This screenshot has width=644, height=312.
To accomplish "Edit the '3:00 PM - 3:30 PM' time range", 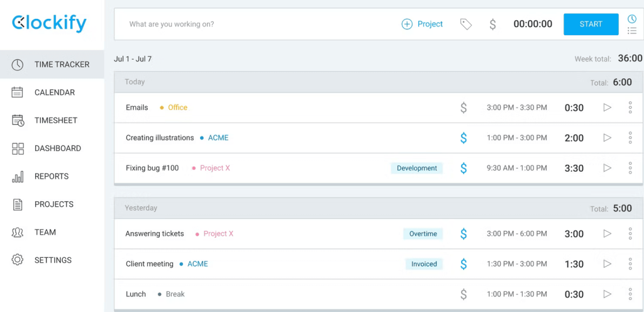I will (x=517, y=108).
